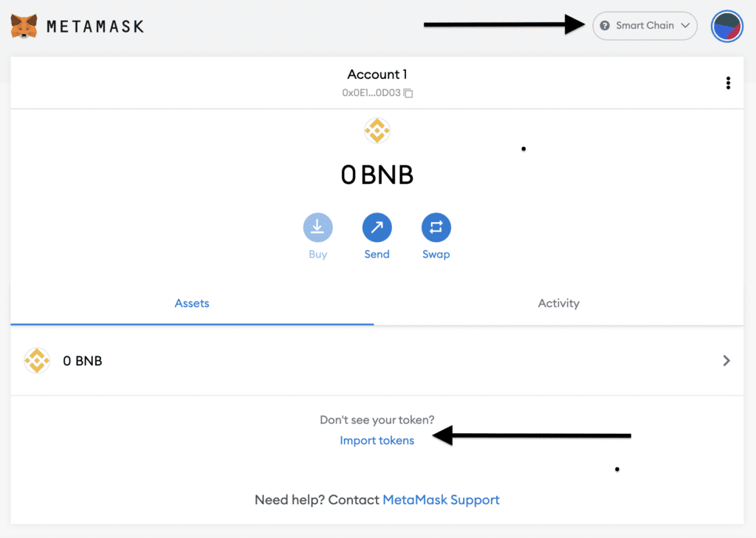Copy the account address icon
This screenshot has width=756, height=538.
408,93
